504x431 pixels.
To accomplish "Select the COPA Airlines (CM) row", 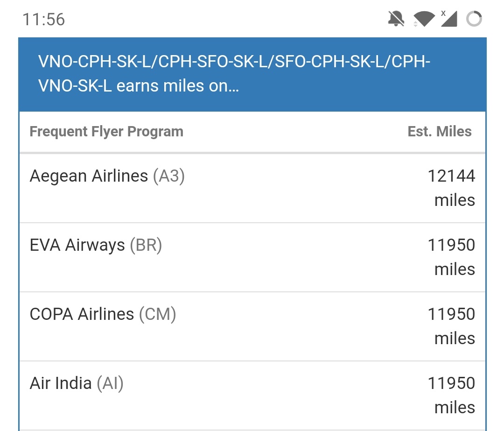I will click(252, 326).
